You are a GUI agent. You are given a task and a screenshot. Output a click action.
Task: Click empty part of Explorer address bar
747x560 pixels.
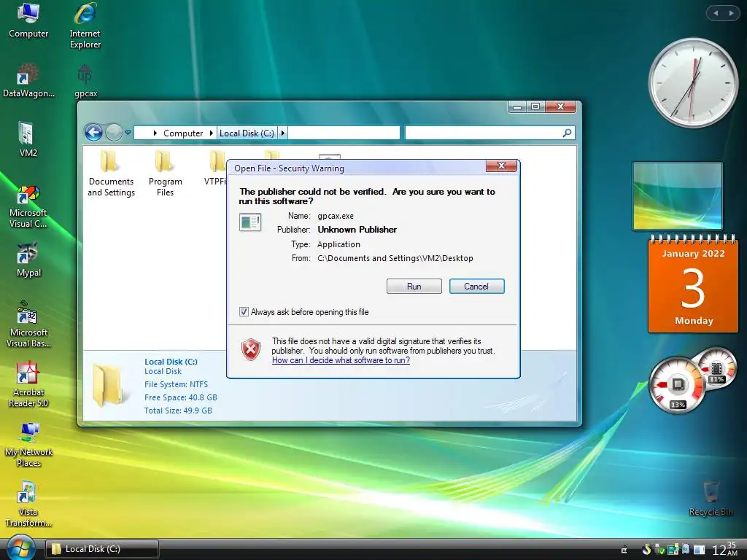[344, 133]
